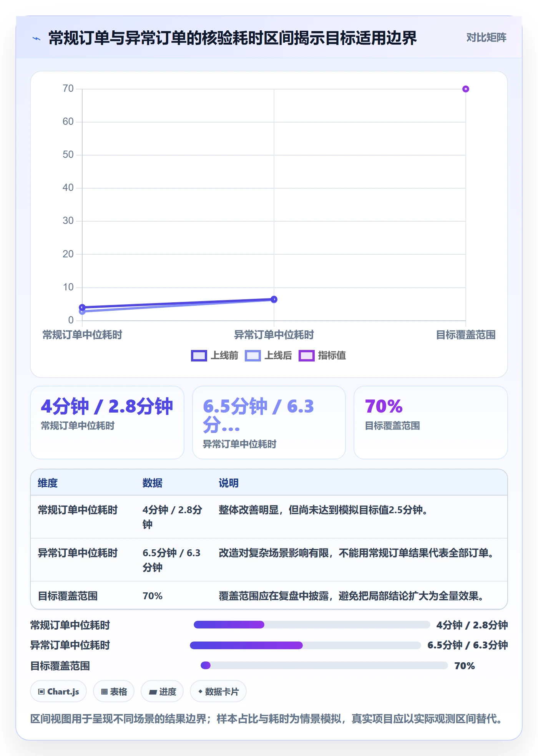Toggle the 指标值 legend item
538x756 pixels.
pyautogui.click(x=322, y=355)
